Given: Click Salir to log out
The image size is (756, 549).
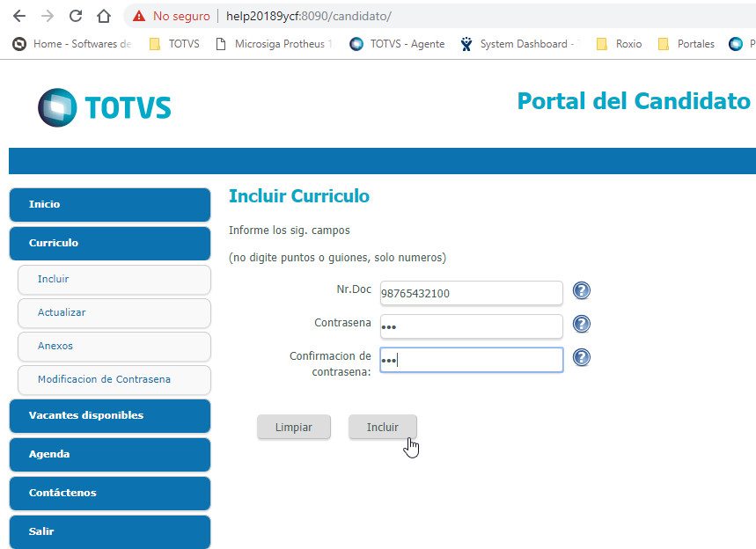Looking at the screenshot, I should tap(110, 531).
